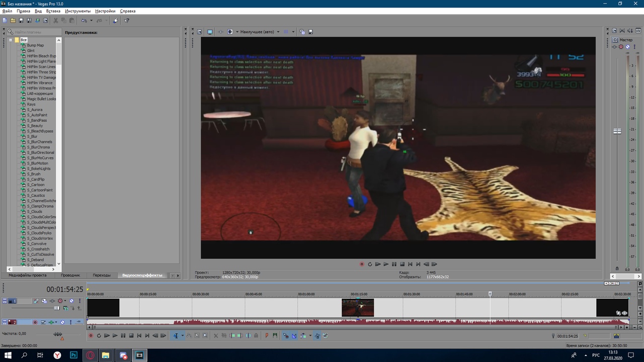Solo audio track 2
This screenshot has height=362, width=644.
[70, 322]
